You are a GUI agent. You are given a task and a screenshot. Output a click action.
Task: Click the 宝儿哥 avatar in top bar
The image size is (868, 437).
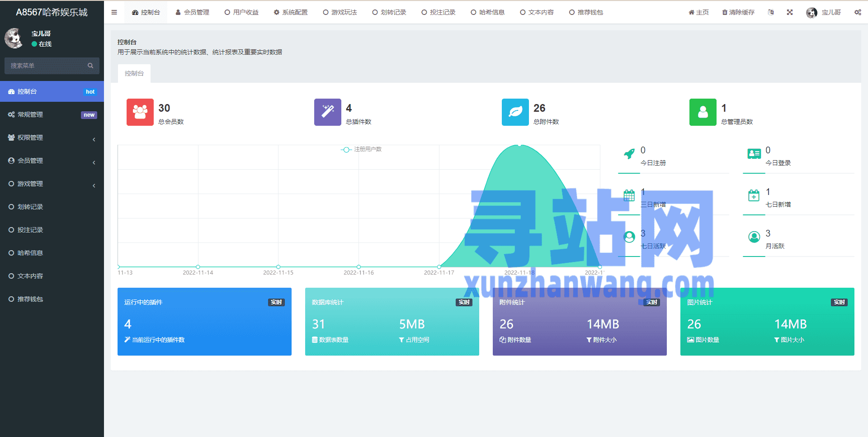(x=811, y=13)
